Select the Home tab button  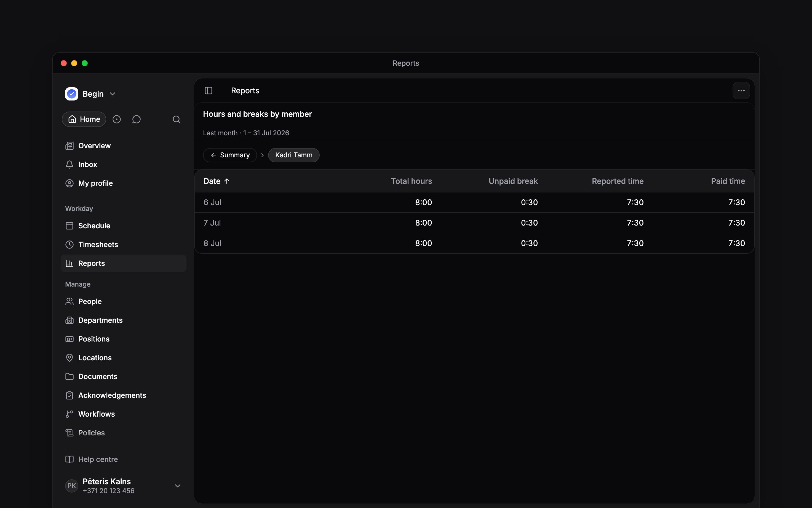pyautogui.click(x=84, y=119)
